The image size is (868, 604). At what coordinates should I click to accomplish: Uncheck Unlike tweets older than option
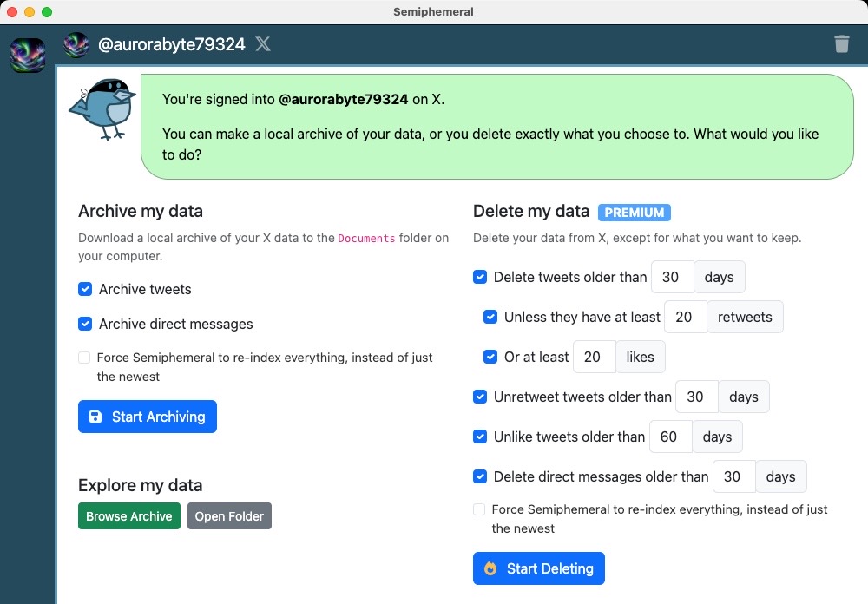pos(480,437)
